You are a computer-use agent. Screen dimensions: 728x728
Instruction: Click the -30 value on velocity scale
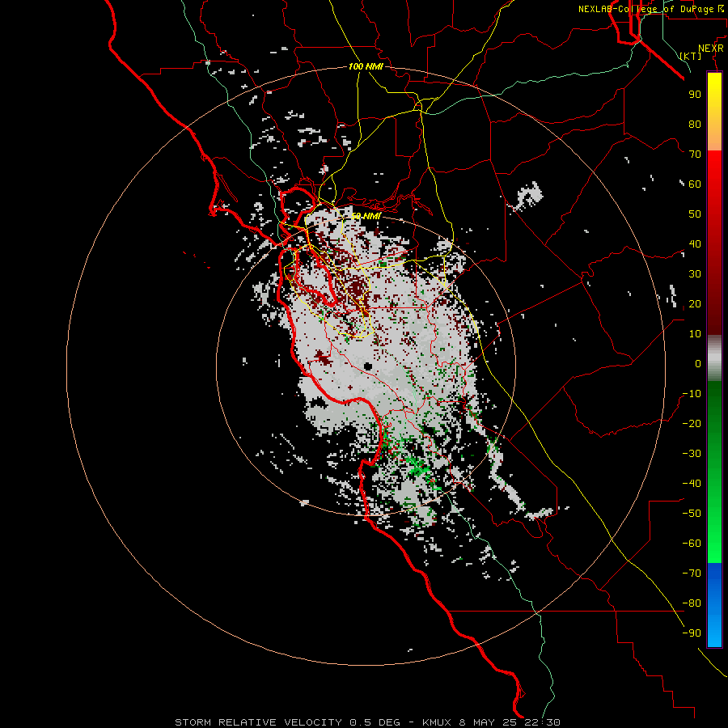pyautogui.click(x=692, y=454)
